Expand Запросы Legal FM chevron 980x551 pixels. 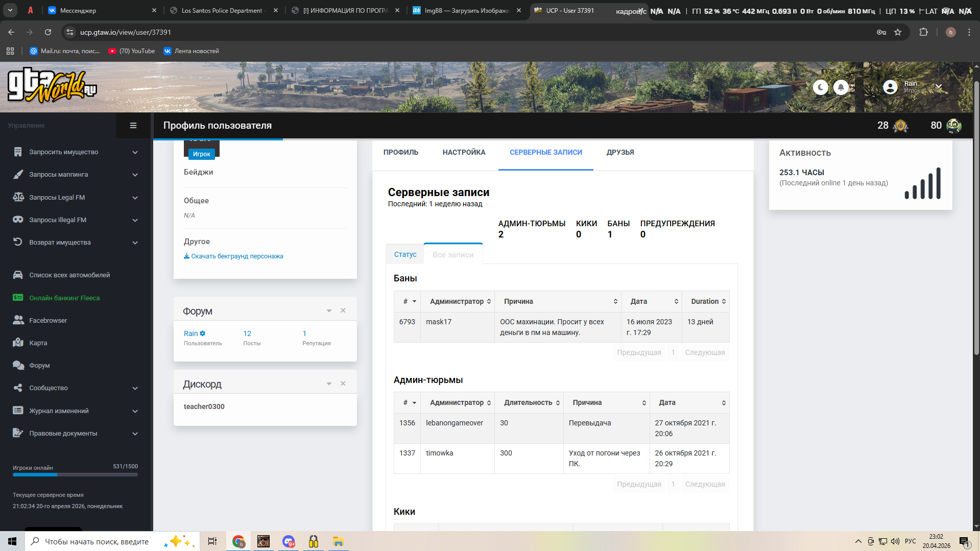pos(135,198)
